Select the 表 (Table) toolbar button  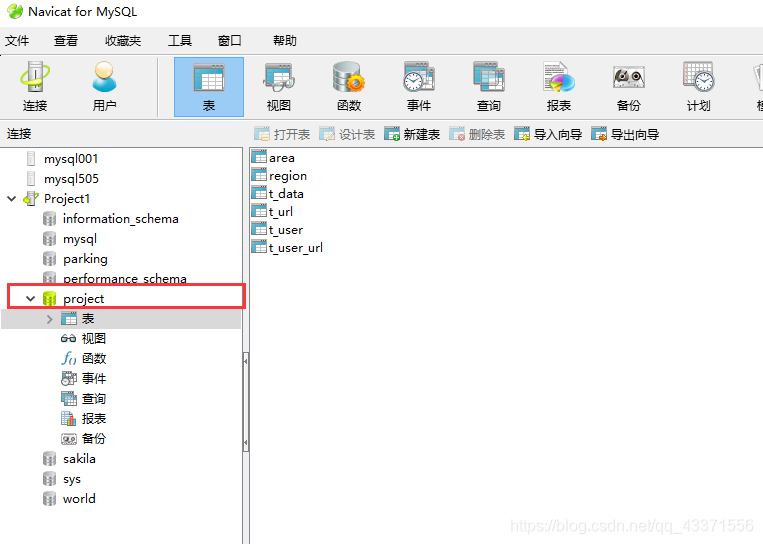[x=209, y=87]
